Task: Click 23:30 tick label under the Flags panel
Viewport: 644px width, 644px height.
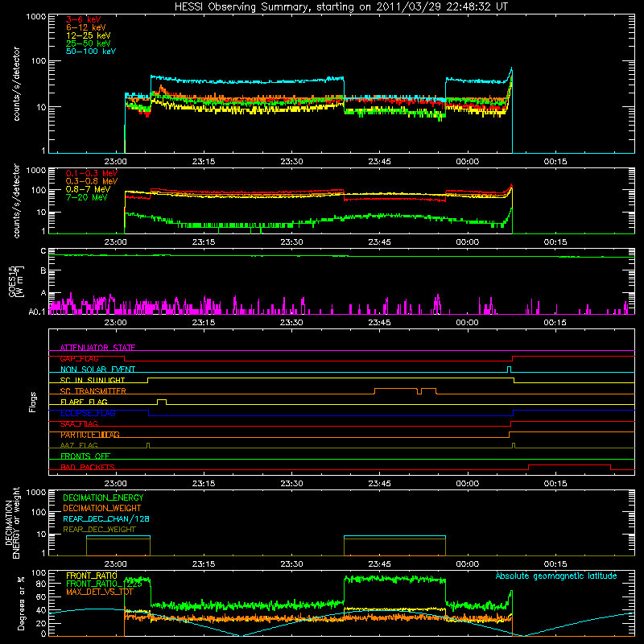Action: (x=291, y=484)
